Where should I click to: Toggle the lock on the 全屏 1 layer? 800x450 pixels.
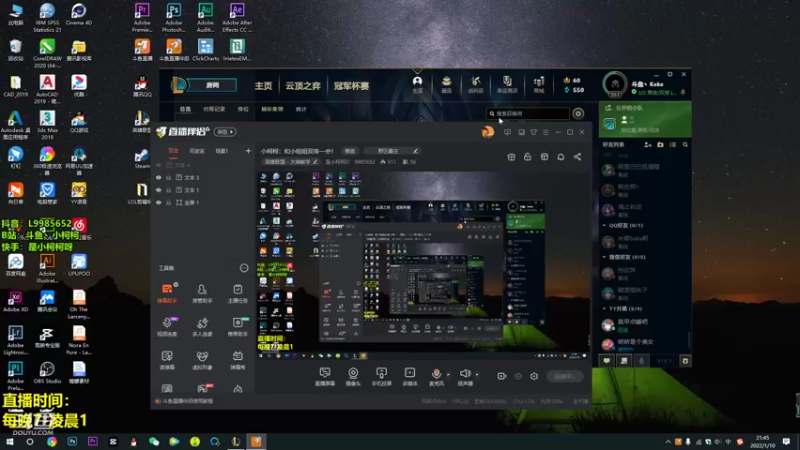[x=168, y=203]
